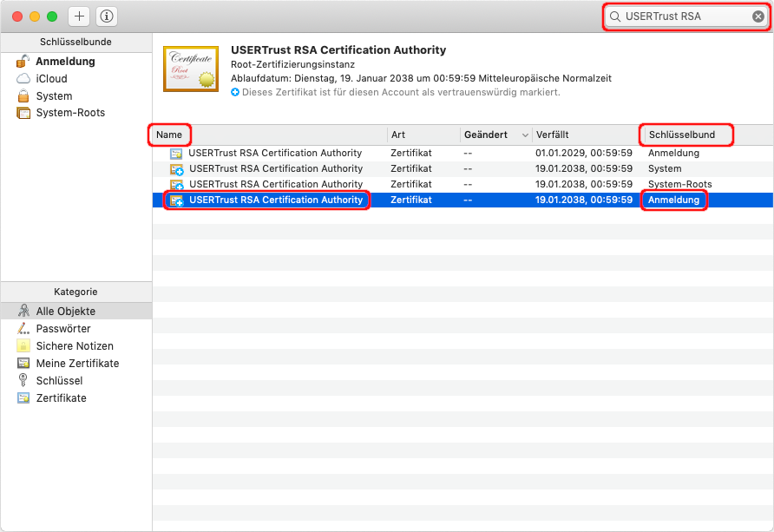Click the System-Roots folder icon
The width and height of the screenshot is (774, 532).
click(x=23, y=113)
